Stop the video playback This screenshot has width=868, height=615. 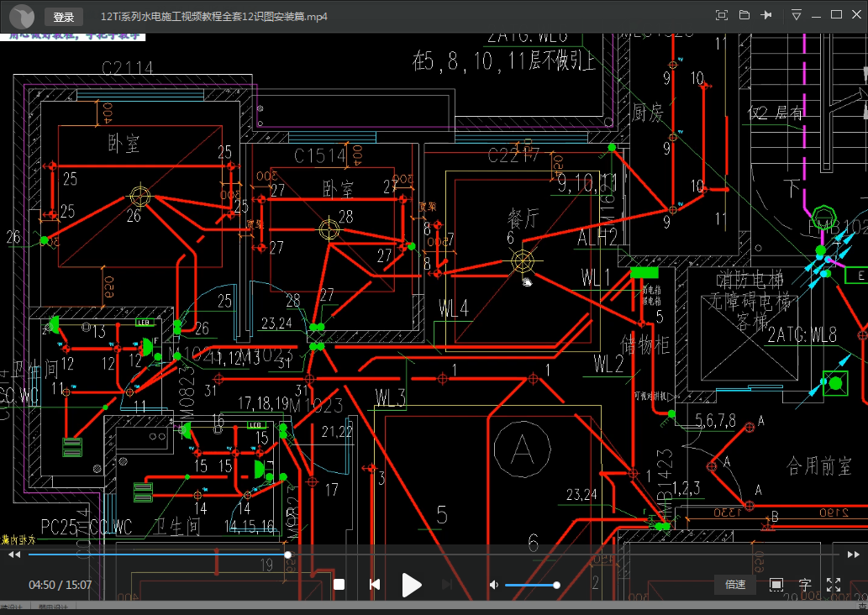(339, 585)
